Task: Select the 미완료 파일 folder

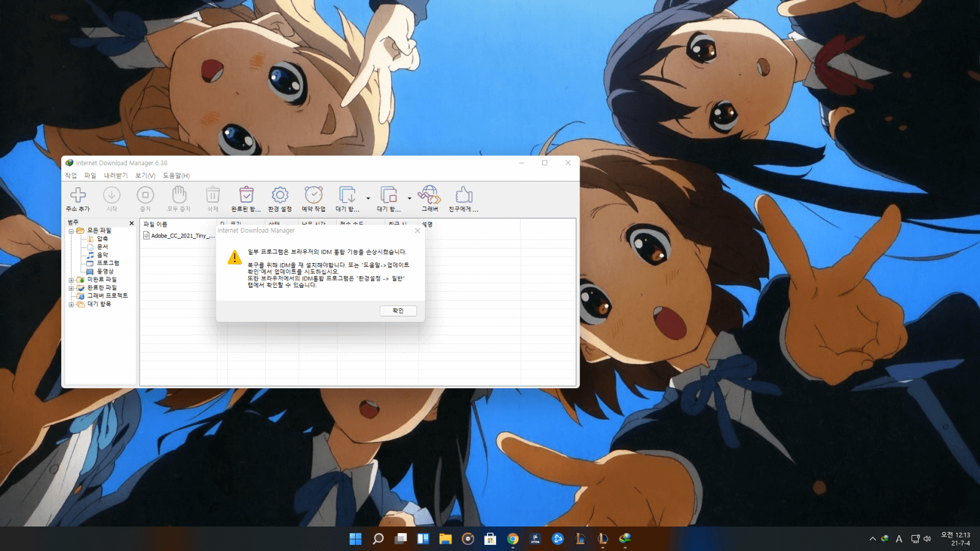Action: click(x=102, y=280)
